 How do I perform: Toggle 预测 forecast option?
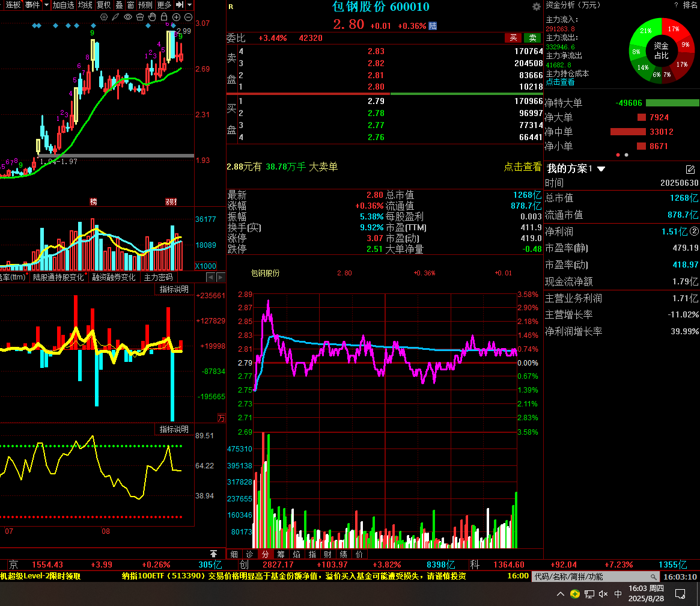tap(145, 5)
